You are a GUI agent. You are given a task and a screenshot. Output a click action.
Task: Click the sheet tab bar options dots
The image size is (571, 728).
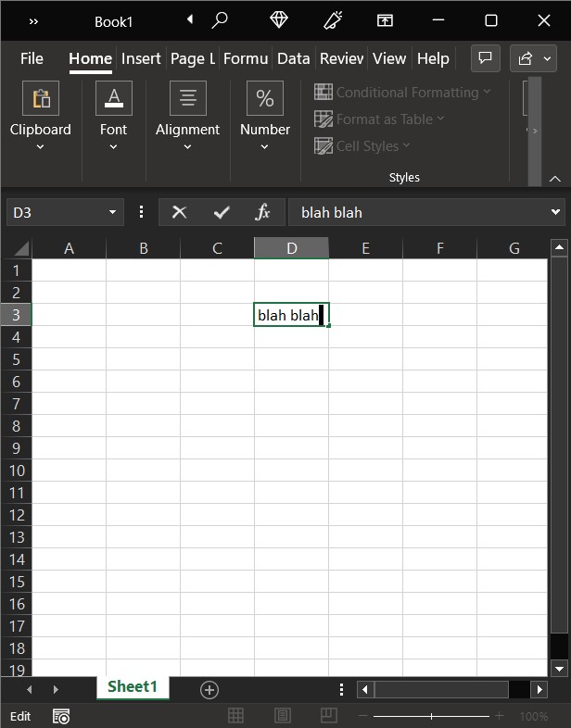[x=341, y=689]
